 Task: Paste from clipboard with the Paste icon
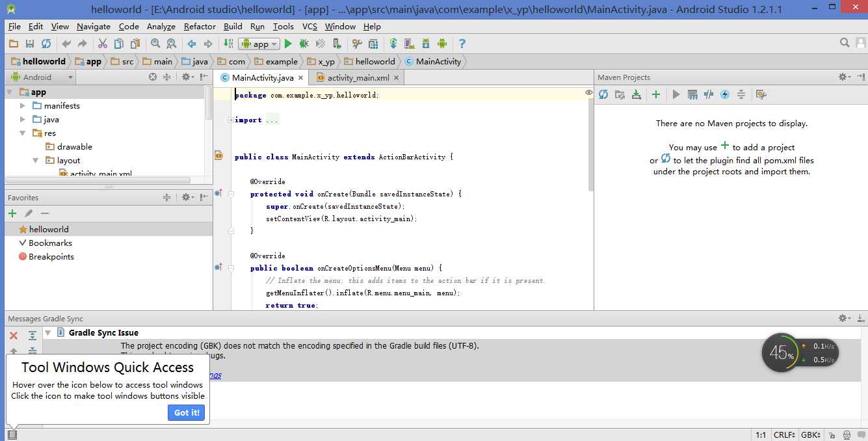click(x=135, y=44)
